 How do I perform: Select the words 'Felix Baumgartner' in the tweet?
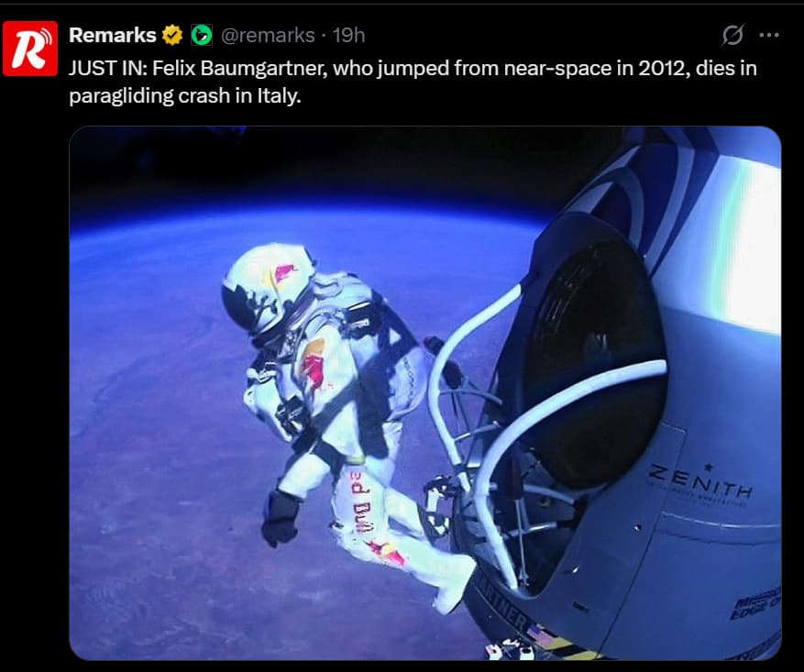pyautogui.click(x=239, y=68)
